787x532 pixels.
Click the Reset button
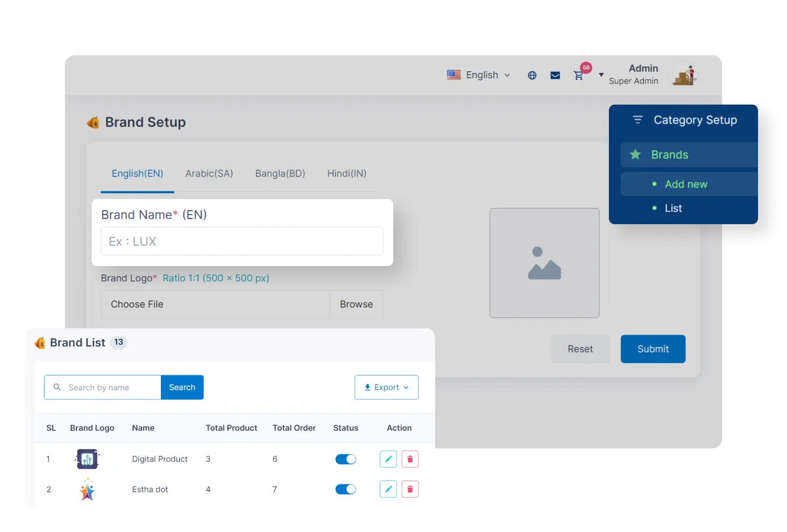point(580,349)
